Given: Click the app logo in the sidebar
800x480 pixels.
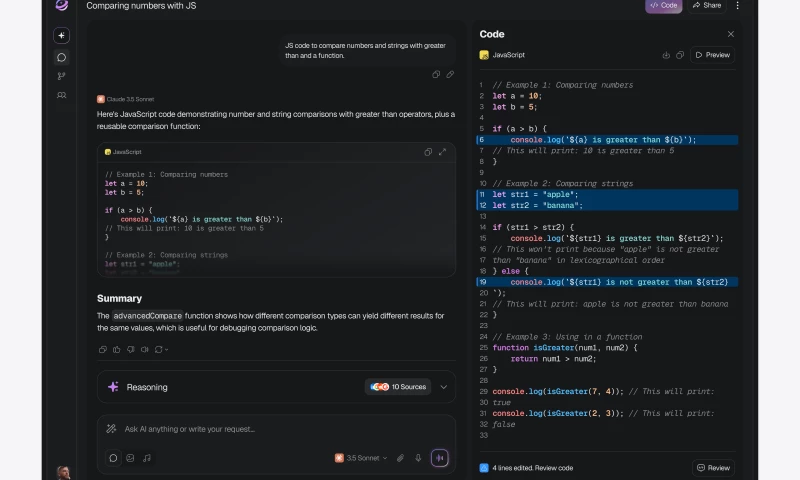Looking at the screenshot, I should point(62,5).
